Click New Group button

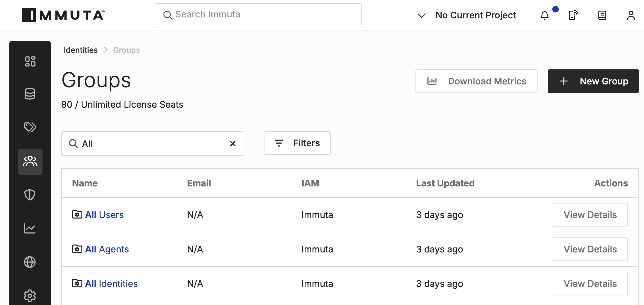tap(593, 81)
